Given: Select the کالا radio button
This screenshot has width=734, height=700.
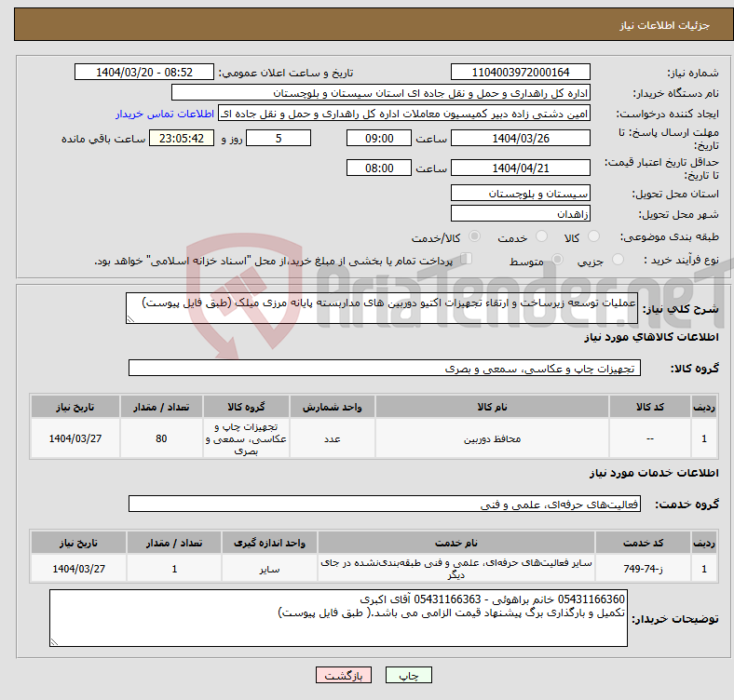Looking at the screenshot, I should coord(593,236).
